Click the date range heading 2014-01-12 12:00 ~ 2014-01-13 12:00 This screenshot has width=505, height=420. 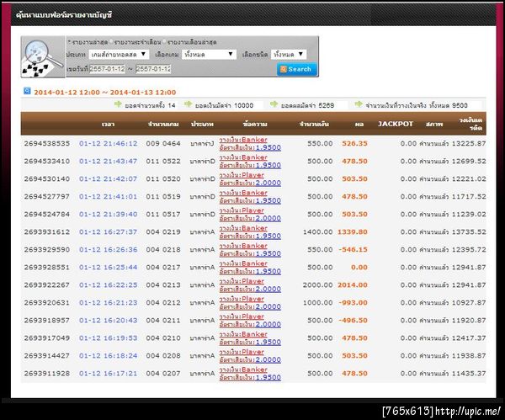coord(105,93)
